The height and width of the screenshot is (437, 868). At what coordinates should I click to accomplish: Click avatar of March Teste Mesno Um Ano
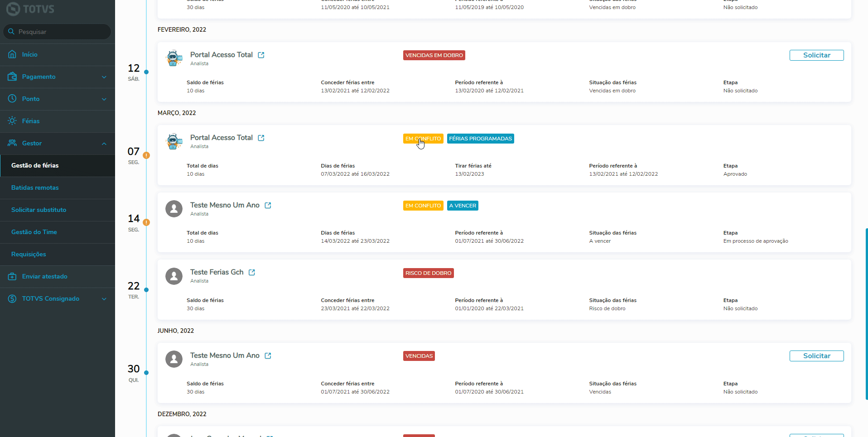click(x=174, y=209)
